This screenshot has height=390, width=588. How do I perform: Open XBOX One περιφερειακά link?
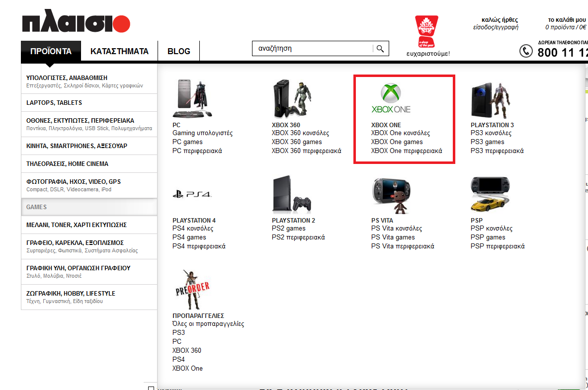coord(407,151)
